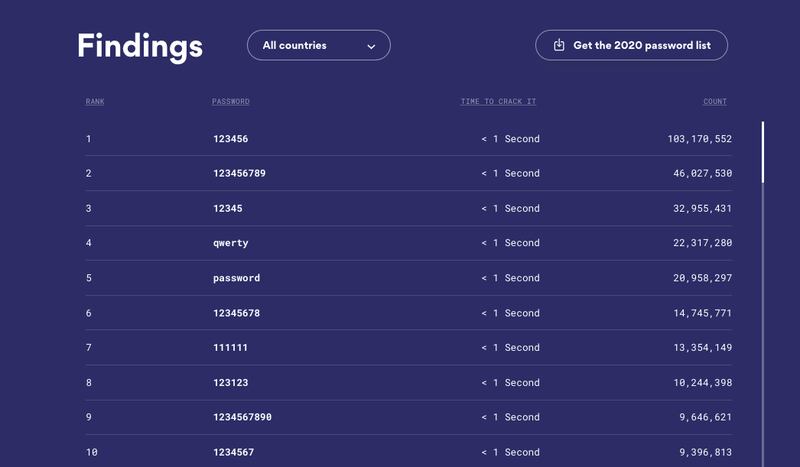Click count 103,170,552 in first row
The height and width of the screenshot is (467, 800).
coord(699,139)
